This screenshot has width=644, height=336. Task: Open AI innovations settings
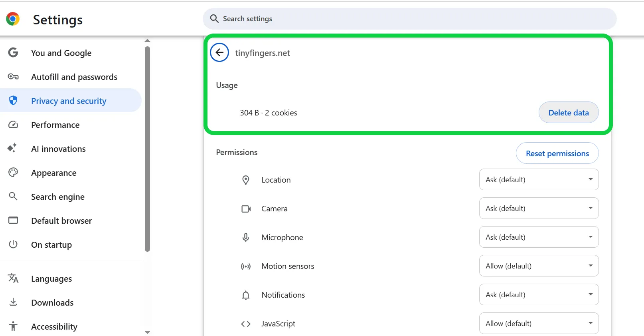71,148
